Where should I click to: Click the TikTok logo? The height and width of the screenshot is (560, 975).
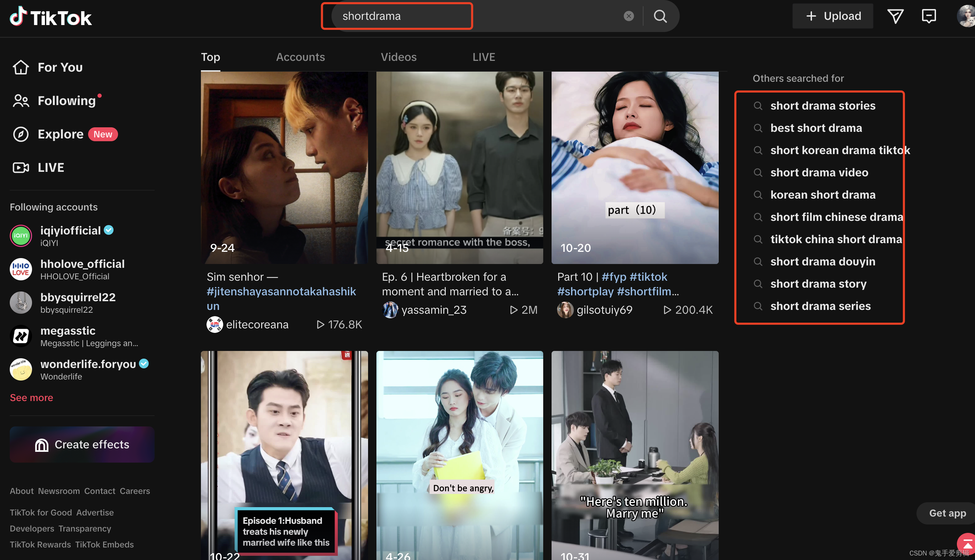click(51, 17)
